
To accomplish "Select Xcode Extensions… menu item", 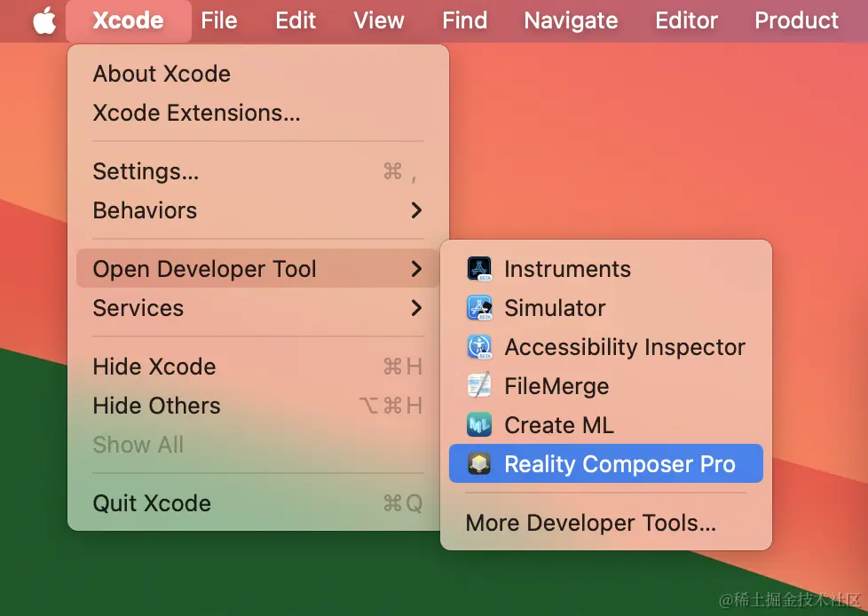I will coord(258,113).
